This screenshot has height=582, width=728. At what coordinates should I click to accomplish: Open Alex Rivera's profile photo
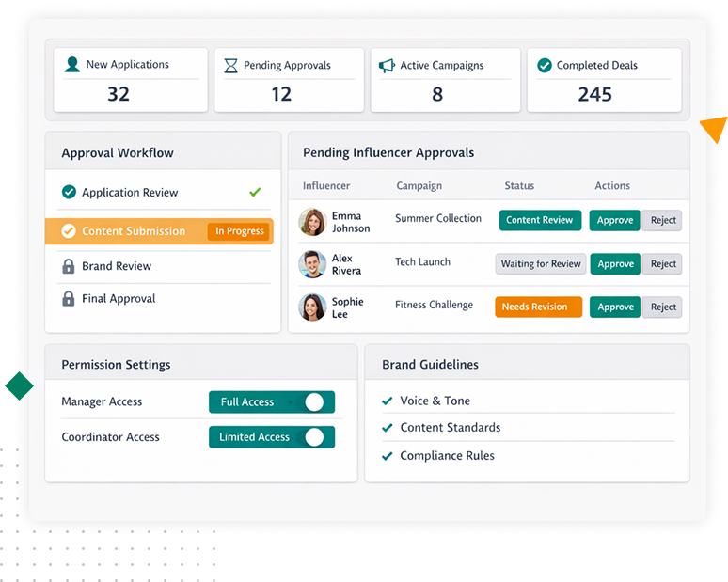click(x=312, y=264)
